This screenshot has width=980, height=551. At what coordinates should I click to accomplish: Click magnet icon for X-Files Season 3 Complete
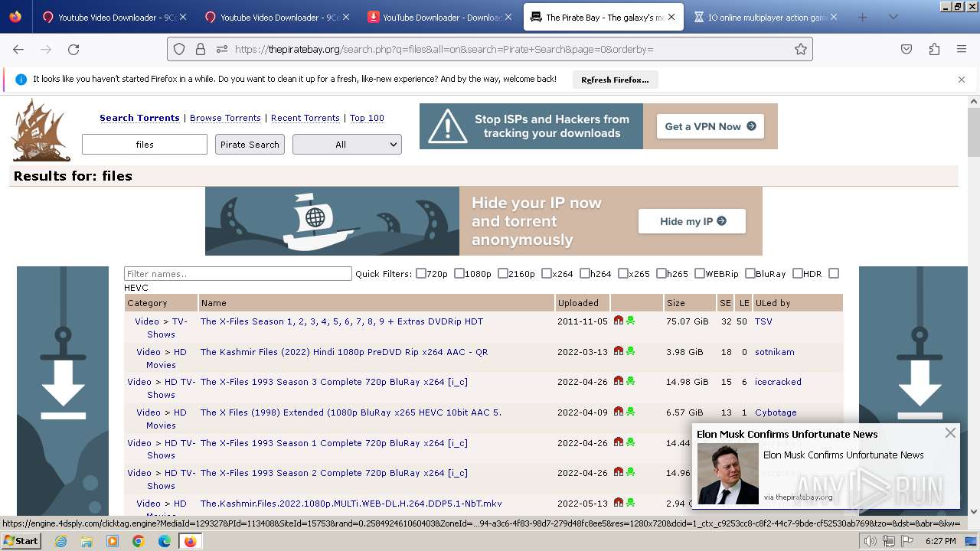(619, 381)
